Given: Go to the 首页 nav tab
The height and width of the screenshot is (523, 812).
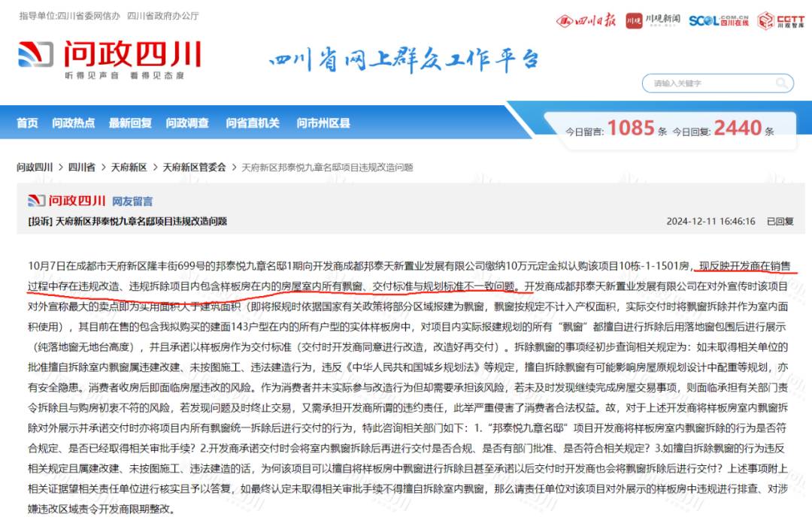Looking at the screenshot, I should tap(28, 123).
